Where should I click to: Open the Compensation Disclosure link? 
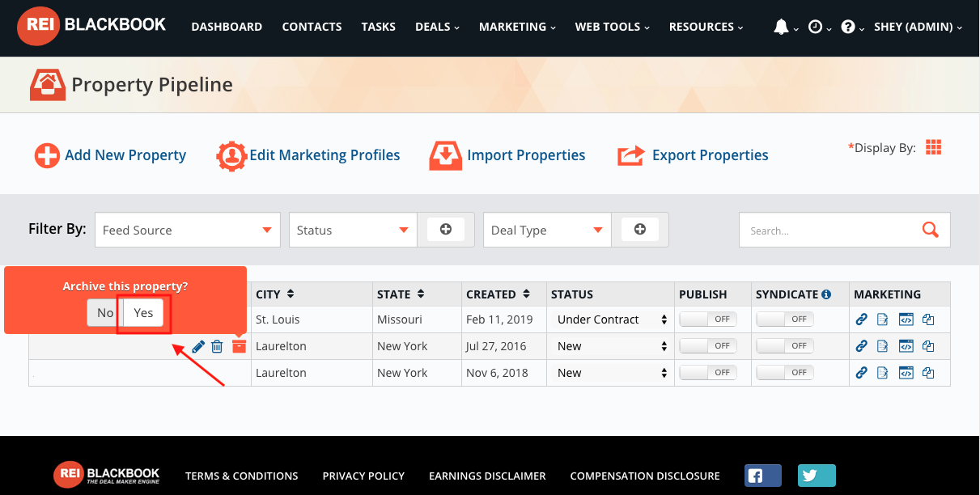645,476
